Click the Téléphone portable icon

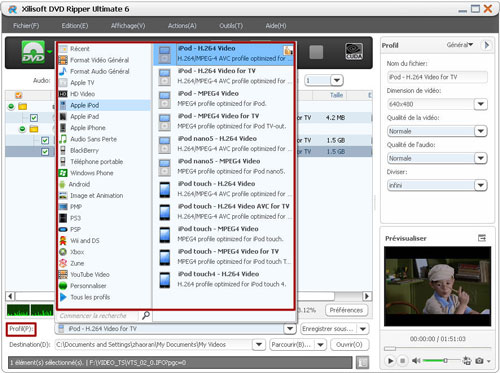(63, 162)
